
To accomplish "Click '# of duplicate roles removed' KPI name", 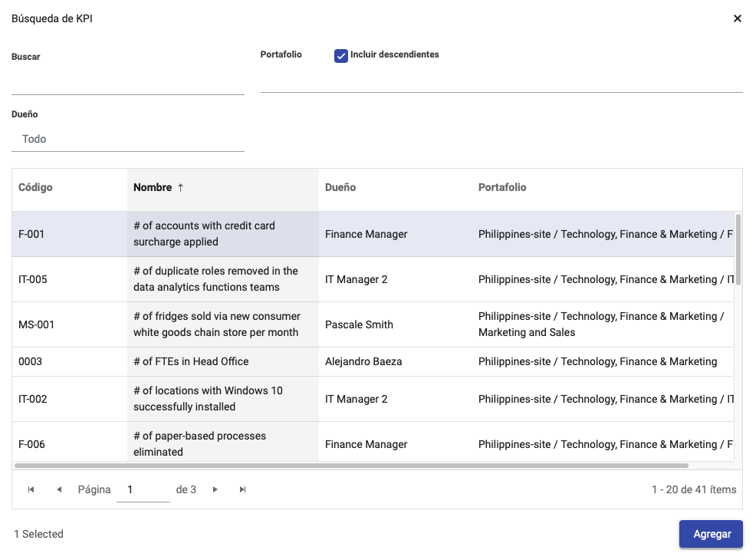I will (215, 279).
